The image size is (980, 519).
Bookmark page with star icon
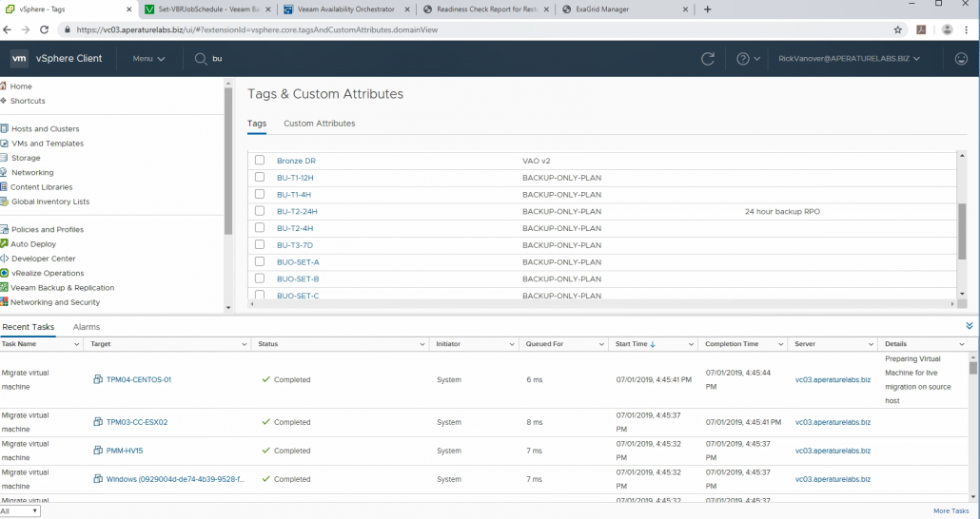pos(897,29)
